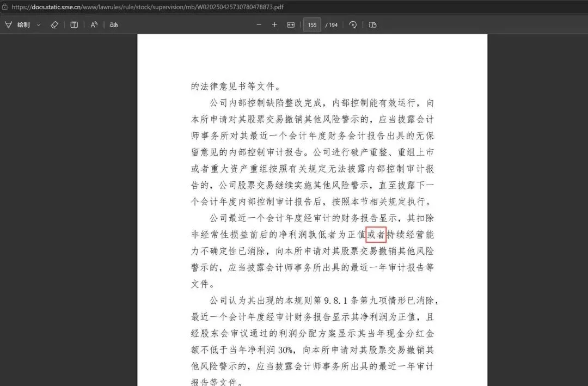Zoom out with the minus icon
Screen dimensions: 588x386
[259, 24]
